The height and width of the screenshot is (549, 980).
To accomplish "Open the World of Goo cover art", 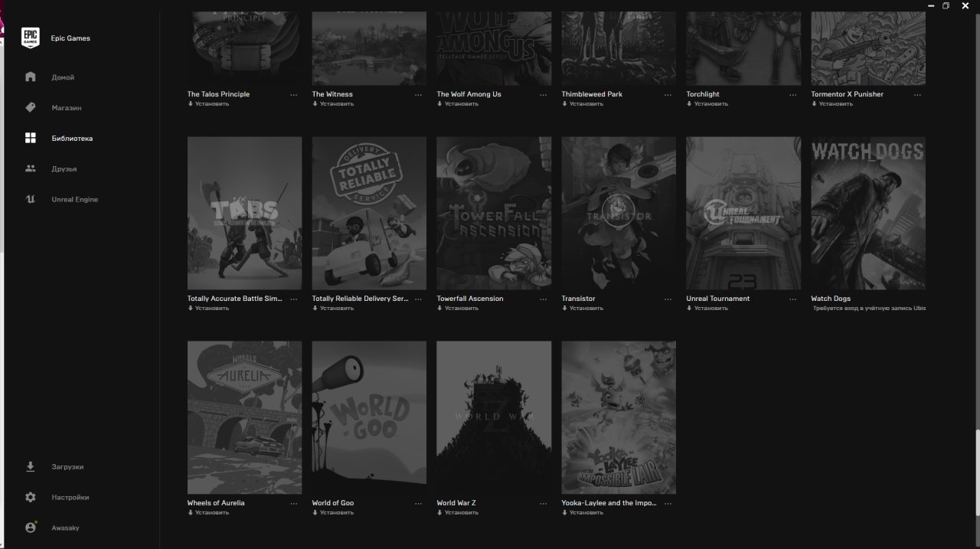I will [x=369, y=418].
